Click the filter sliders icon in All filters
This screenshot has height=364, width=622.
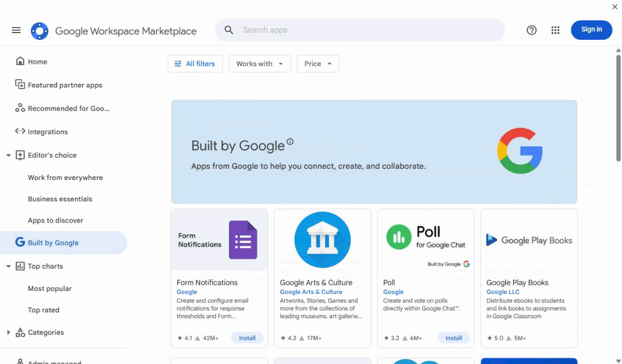178,64
